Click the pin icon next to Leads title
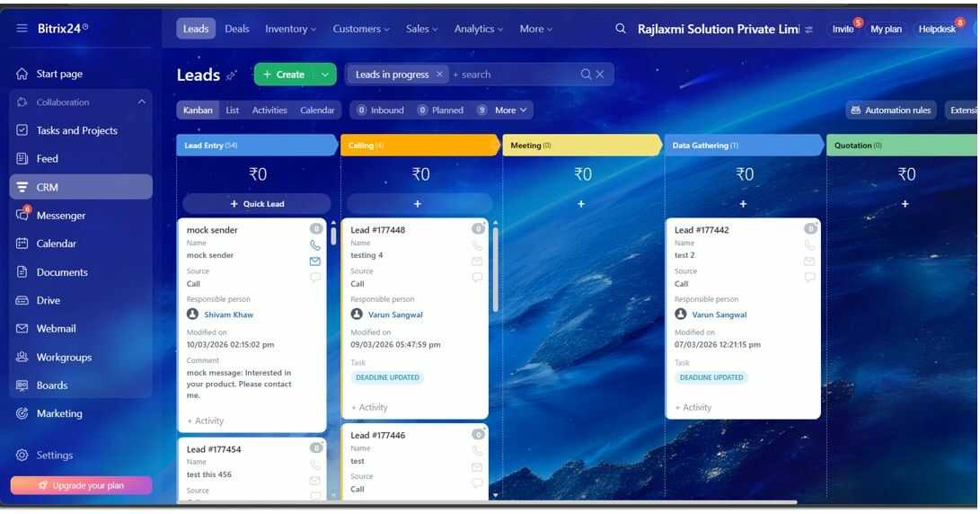This screenshot has width=980, height=514. coord(232,75)
